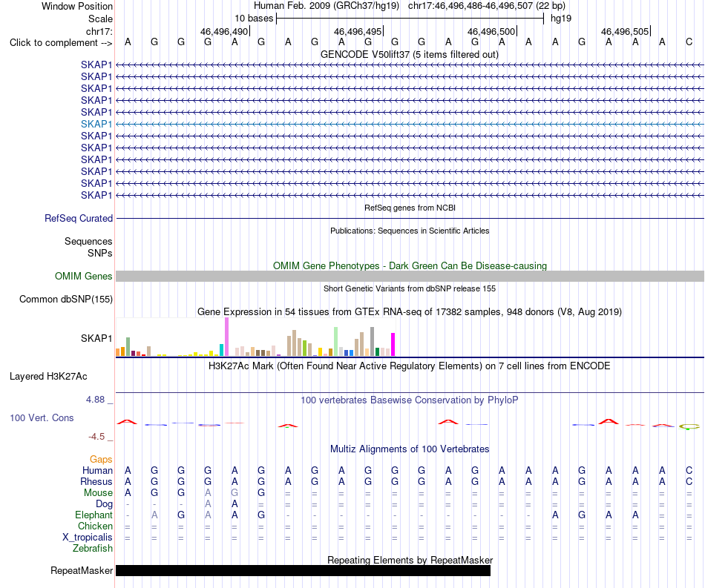Click the -4.5 lower PhyloP axis value
The width and height of the screenshot is (705, 588).
(x=96, y=437)
